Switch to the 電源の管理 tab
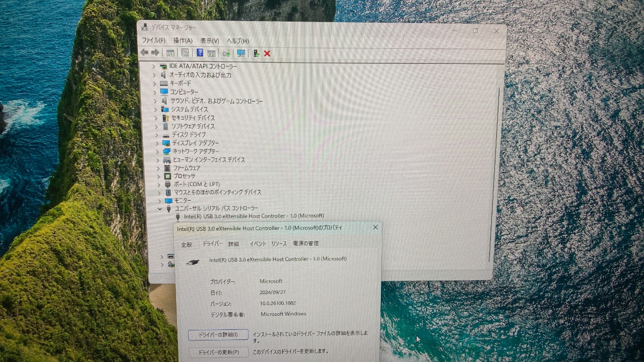This screenshot has height=362, width=644. coord(306,243)
